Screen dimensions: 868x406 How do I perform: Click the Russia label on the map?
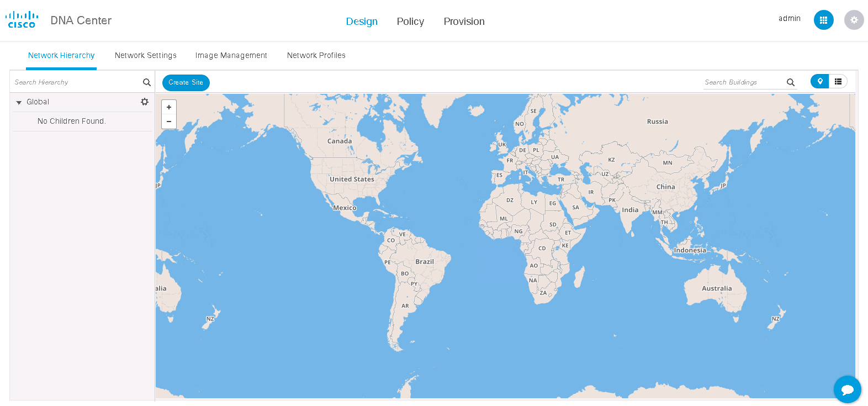click(x=658, y=122)
